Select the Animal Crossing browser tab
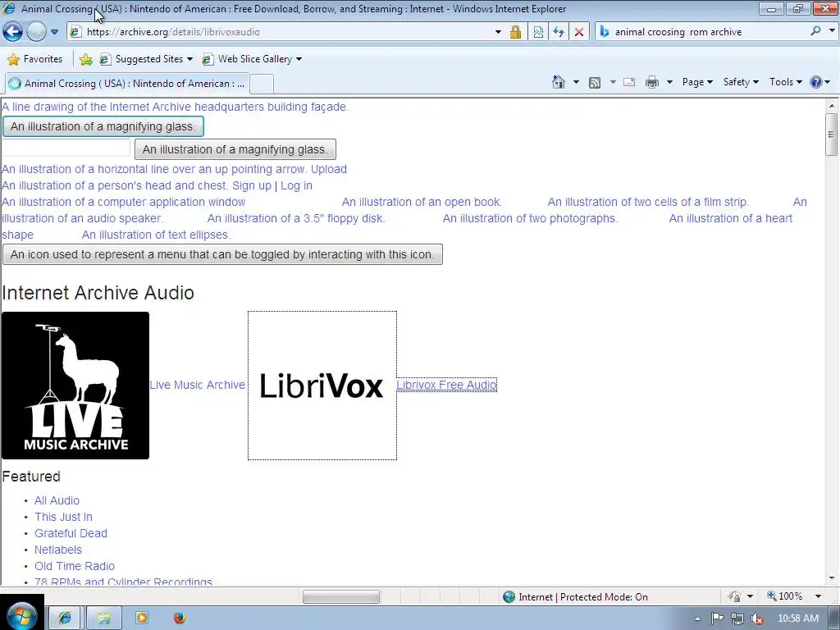This screenshot has width=840, height=630. tap(127, 84)
